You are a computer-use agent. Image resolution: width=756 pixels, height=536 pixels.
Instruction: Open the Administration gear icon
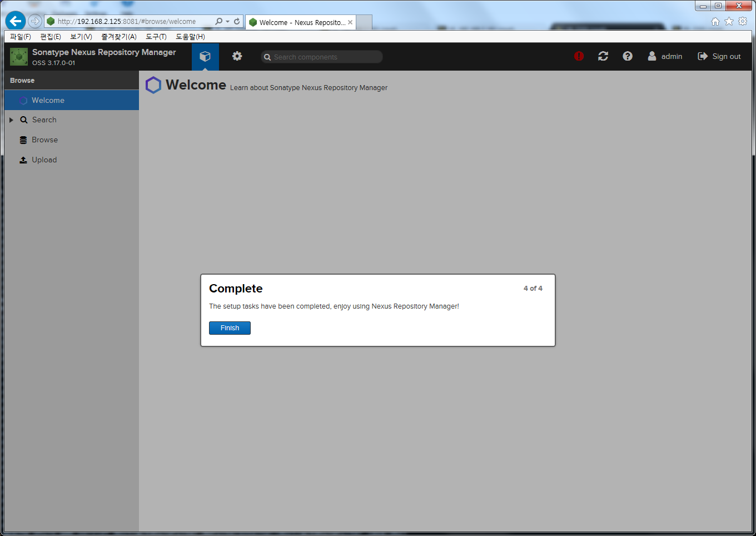coord(237,56)
